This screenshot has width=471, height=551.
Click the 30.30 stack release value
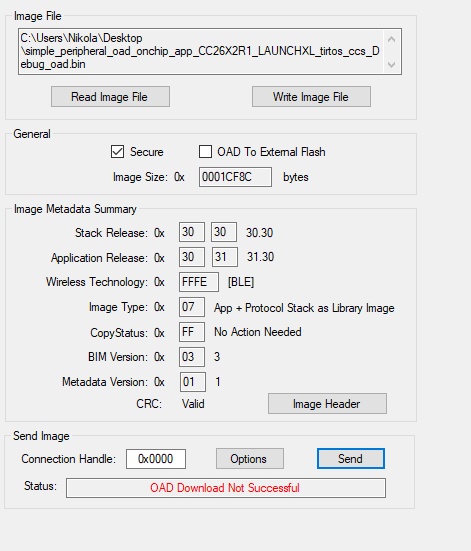[x=259, y=233]
